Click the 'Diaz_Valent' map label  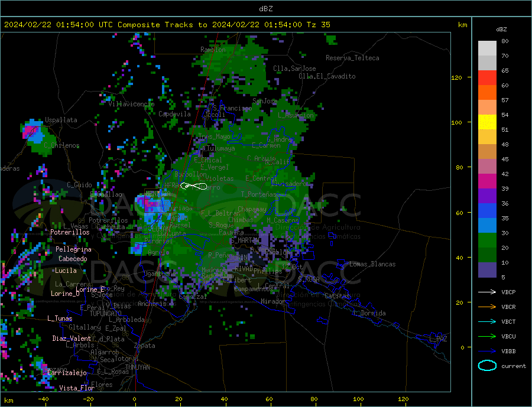tap(72, 338)
